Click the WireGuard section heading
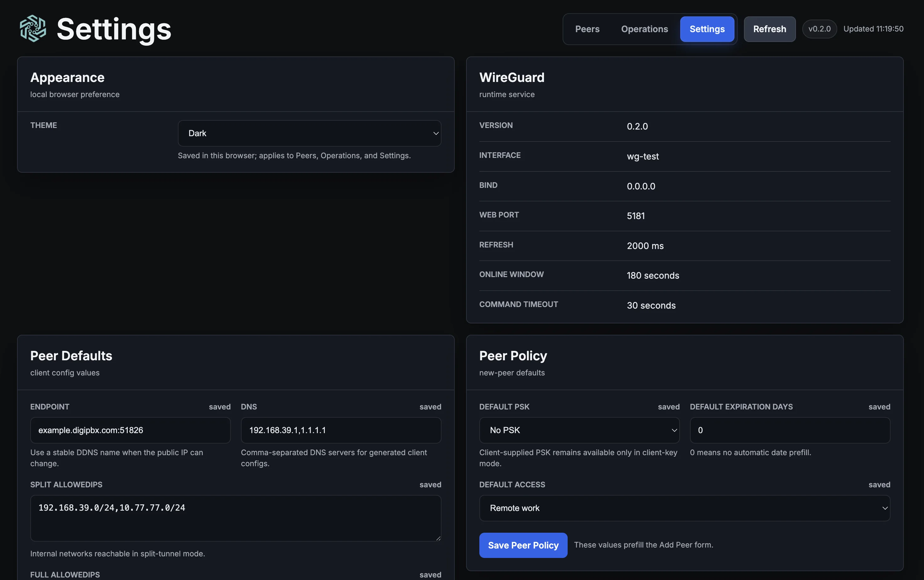The width and height of the screenshot is (924, 580). point(512,78)
